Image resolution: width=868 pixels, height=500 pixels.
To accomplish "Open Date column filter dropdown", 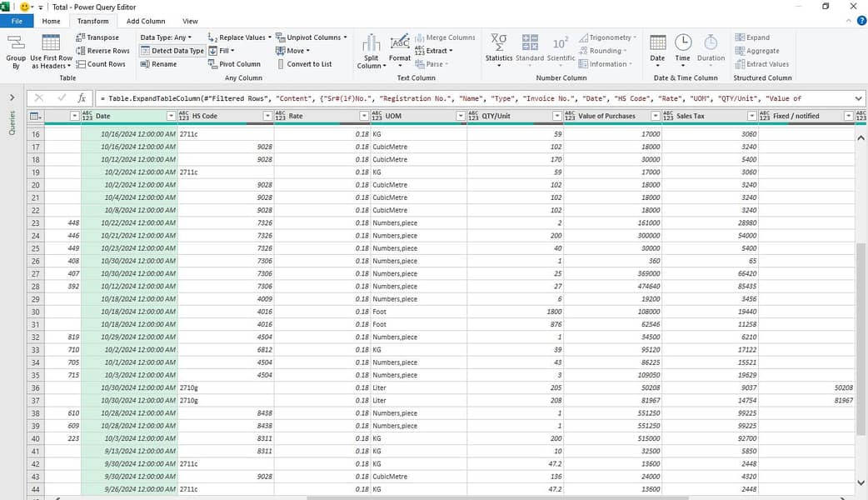I will point(171,116).
